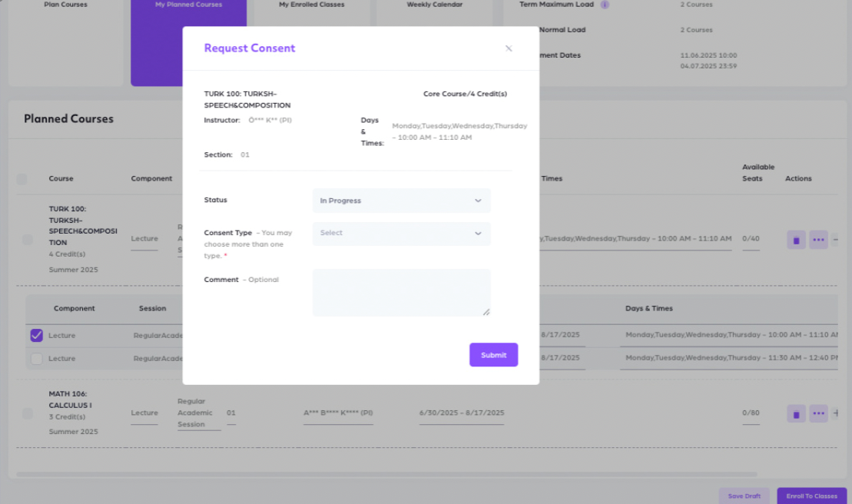Click the Term Maximum Load info icon

click(605, 5)
